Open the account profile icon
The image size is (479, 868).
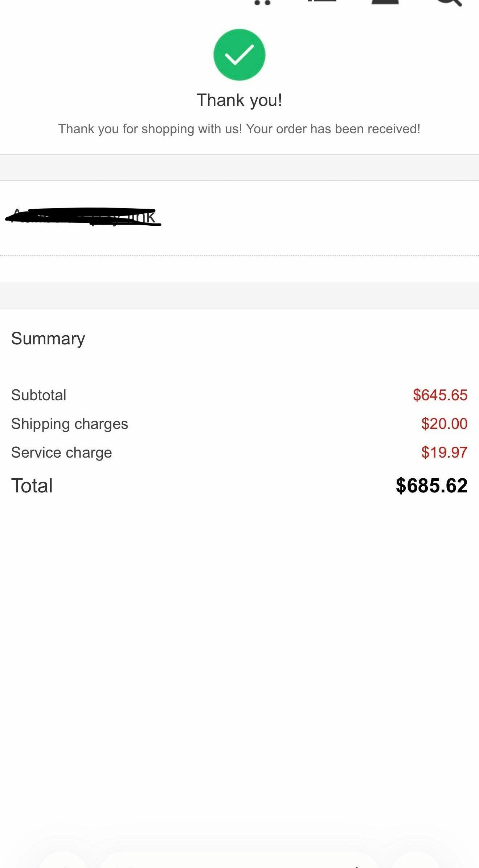coord(385,2)
